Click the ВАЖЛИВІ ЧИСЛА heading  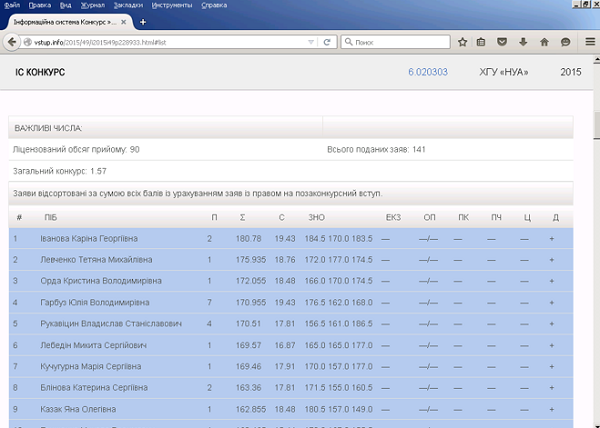coord(48,128)
